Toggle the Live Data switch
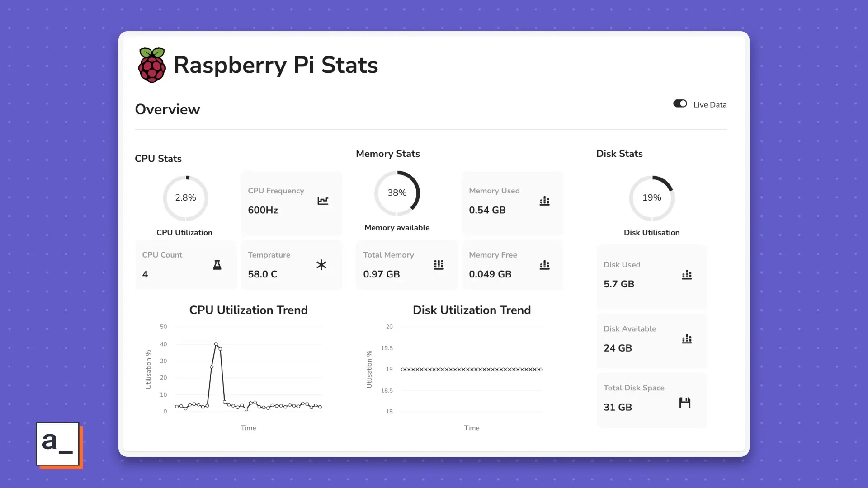The image size is (868, 488). click(x=679, y=103)
